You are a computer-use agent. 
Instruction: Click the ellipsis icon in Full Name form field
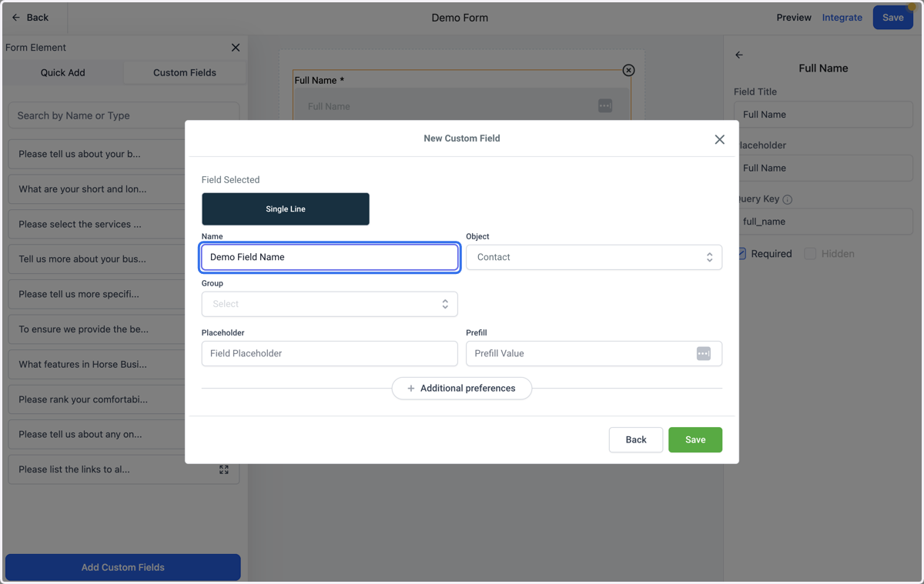(x=605, y=106)
